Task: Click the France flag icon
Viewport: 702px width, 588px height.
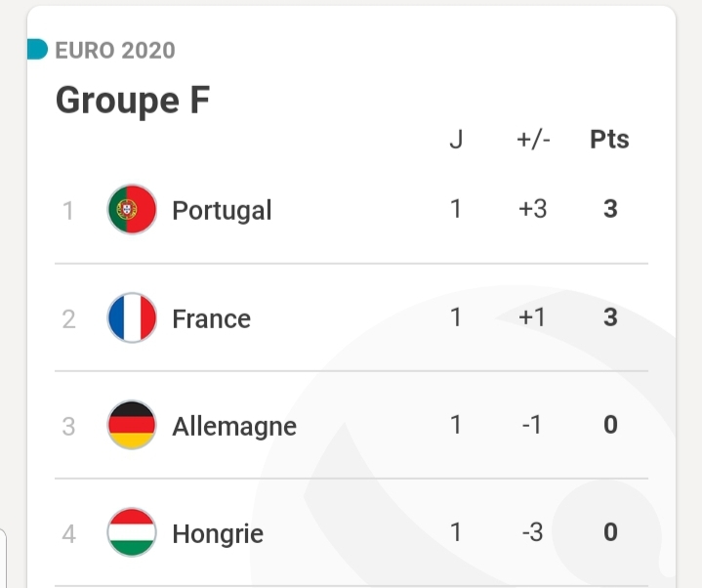Action: point(132,317)
